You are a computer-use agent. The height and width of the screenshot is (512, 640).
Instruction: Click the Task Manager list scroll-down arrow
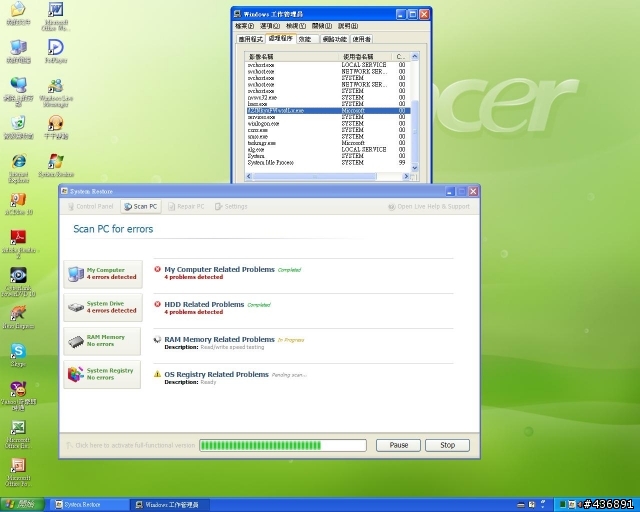[415, 168]
